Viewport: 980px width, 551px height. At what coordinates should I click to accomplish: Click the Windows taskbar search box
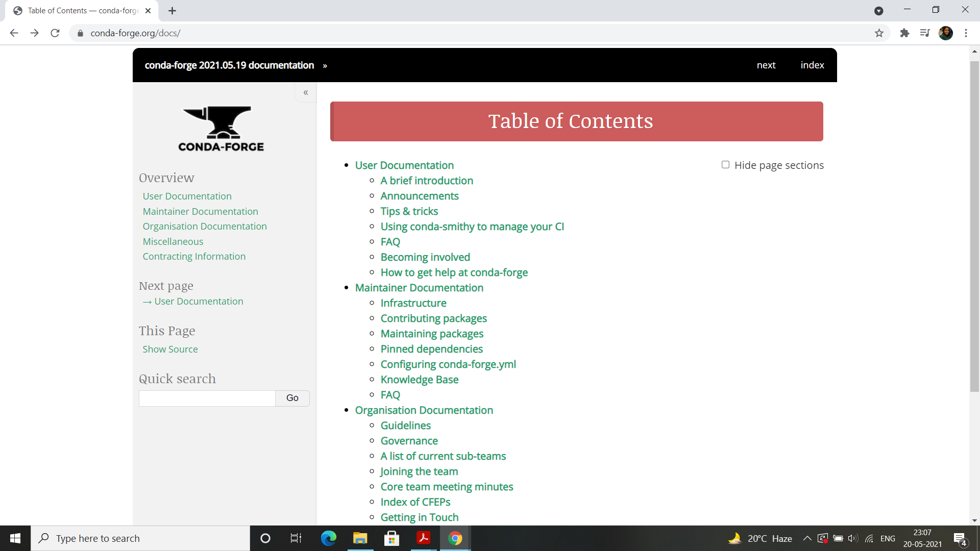pos(140,538)
